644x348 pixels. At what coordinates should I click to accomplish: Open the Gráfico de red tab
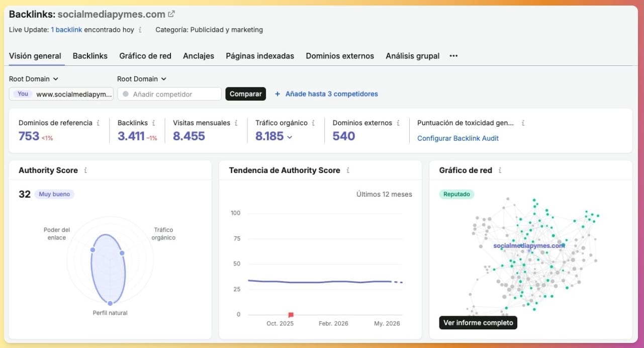tap(145, 56)
